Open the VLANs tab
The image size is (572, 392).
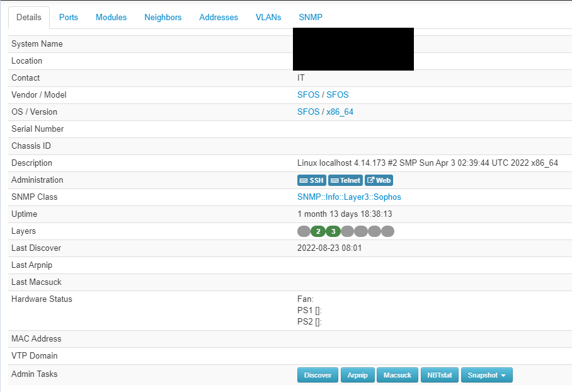click(268, 17)
